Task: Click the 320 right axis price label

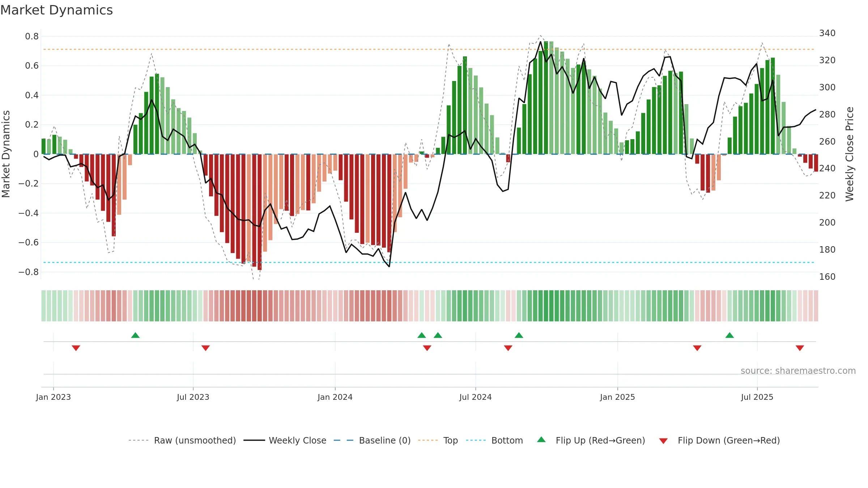Action: pyautogui.click(x=827, y=60)
